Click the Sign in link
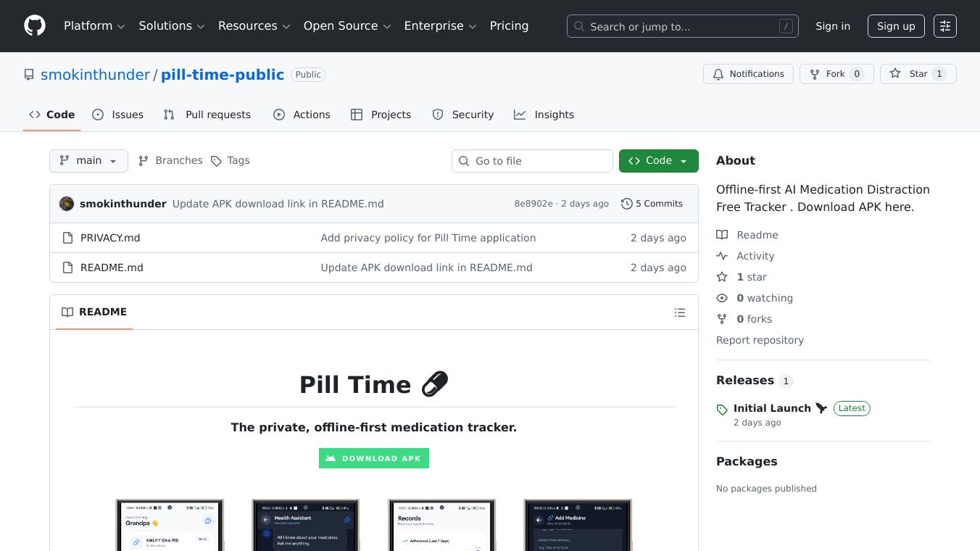The height and width of the screenshot is (551, 980). click(x=833, y=26)
